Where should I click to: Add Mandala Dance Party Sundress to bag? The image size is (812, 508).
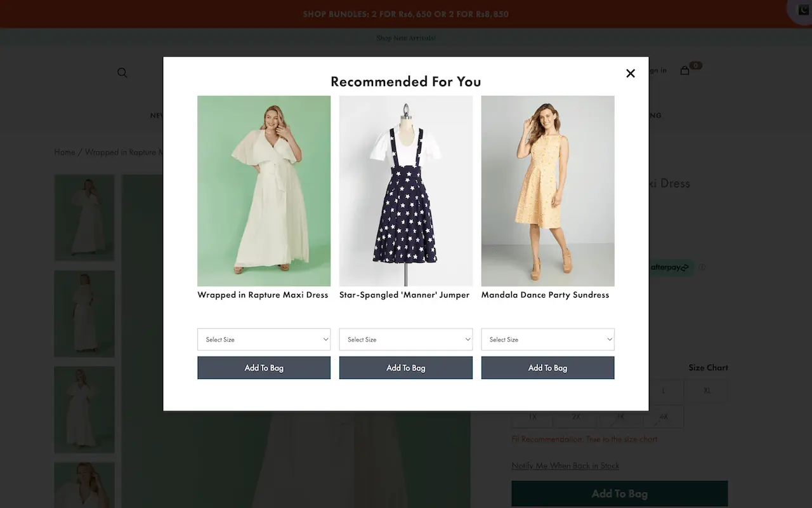[x=547, y=367]
